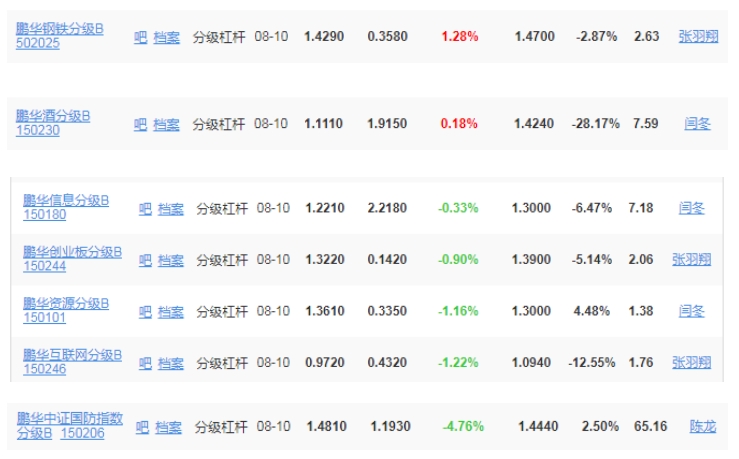
Task: Open 鹏华钢铁分级B 502025 fund link
Action: tap(59, 36)
